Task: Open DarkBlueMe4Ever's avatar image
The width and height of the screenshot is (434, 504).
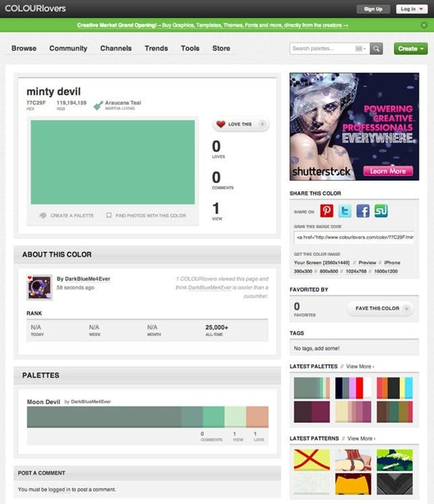Action: click(x=39, y=287)
